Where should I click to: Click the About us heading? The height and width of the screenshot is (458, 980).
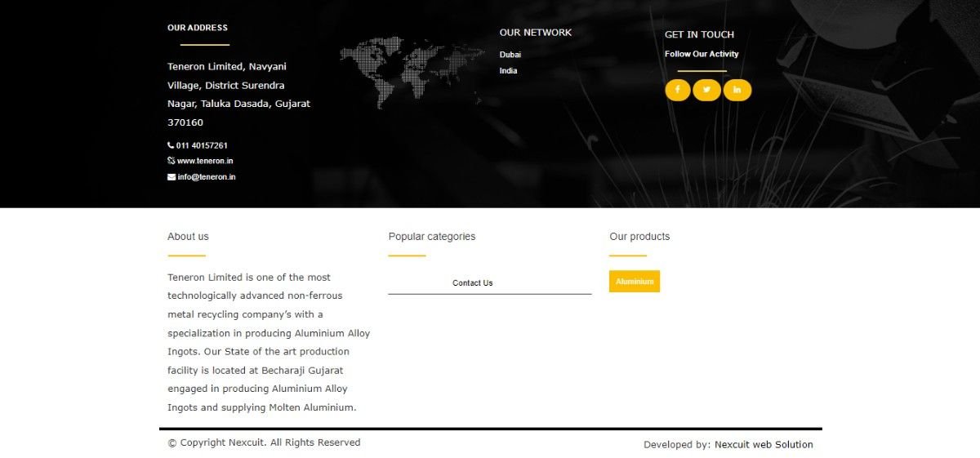(188, 237)
